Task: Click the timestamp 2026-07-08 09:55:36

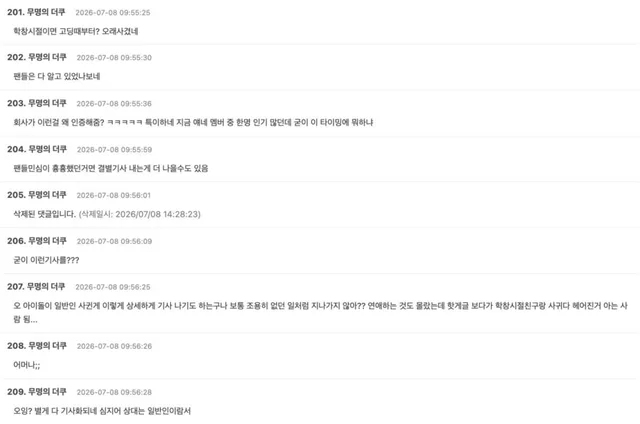Action: 114,104
